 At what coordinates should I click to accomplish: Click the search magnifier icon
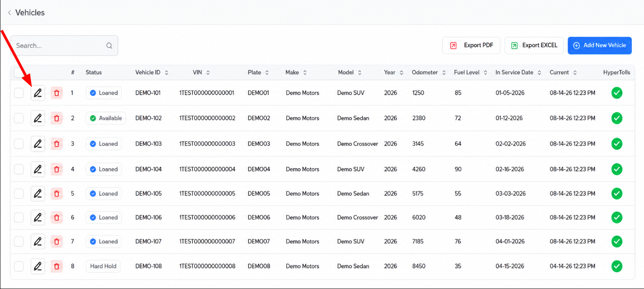(109, 46)
